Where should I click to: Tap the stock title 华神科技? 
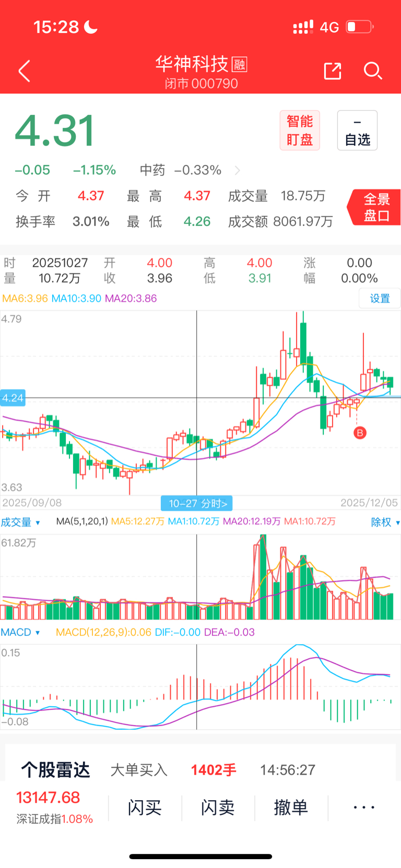point(192,64)
